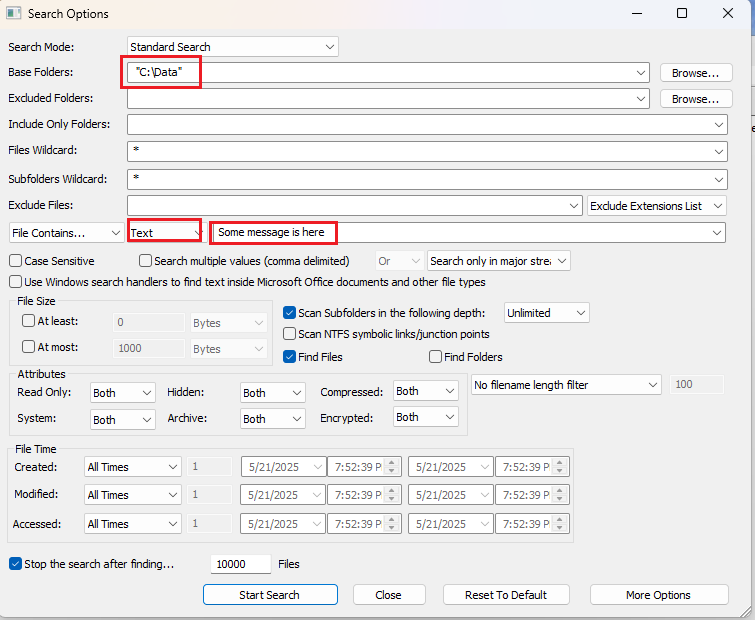755x620 pixels.
Task: Click the More Options button
Action: [x=659, y=595]
